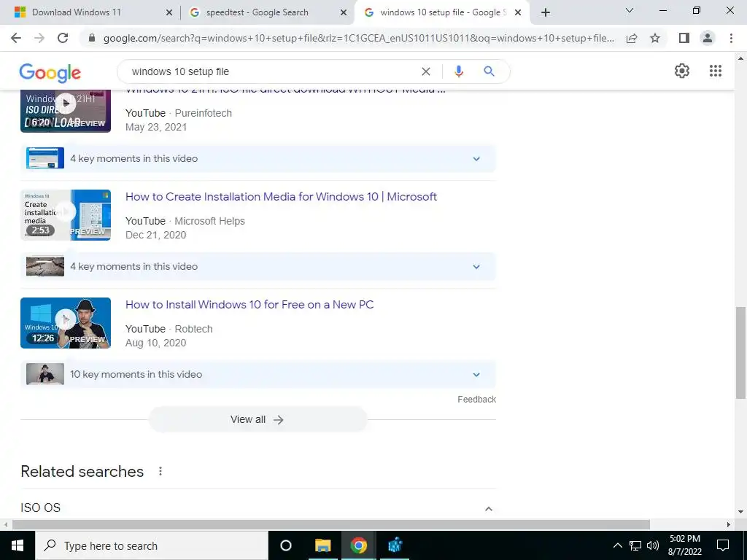This screenshot has height=560, width=747.
Task: Click in the Google search field
Action: coord(271,71)
